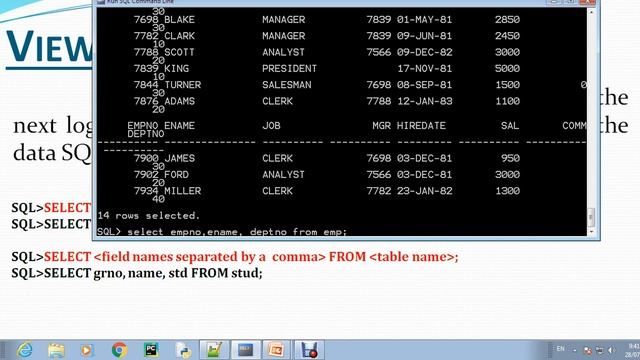Click employee name CLARK in console
The image size is (640, 360).
(179, 36)
